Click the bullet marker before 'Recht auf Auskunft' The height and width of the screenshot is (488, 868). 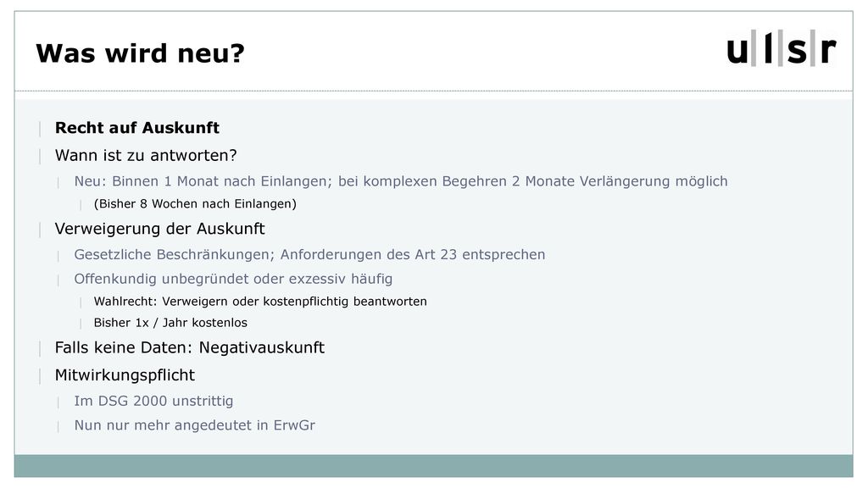[40, 129]
